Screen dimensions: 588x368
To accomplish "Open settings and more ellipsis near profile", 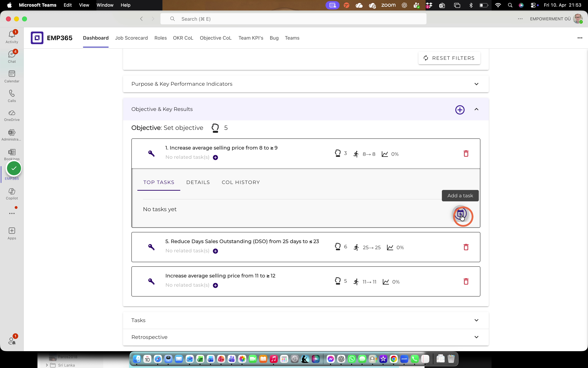I will point(520,19).
